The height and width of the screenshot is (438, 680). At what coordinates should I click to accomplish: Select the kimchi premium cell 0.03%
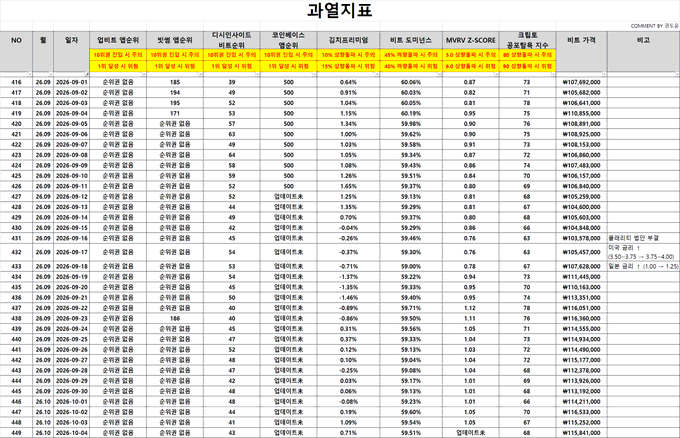(x=348, y=381)
